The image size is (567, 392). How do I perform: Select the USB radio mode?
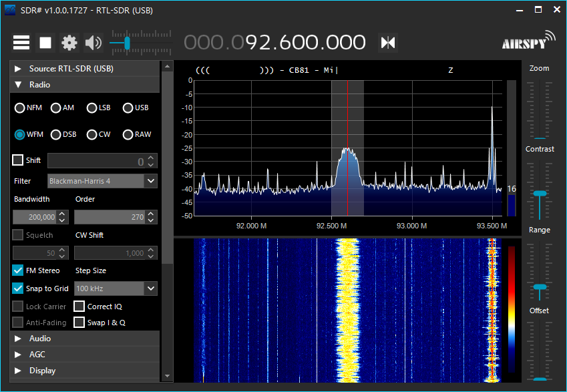(x=128, y=108)
